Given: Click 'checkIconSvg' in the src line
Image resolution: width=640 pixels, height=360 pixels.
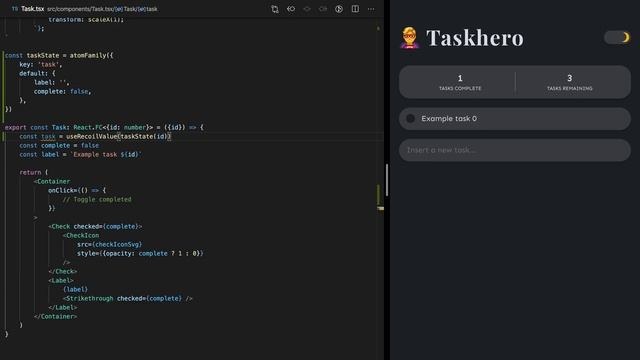Looking at the screenshot, I should pyautogui.click(x=117, y=244).
